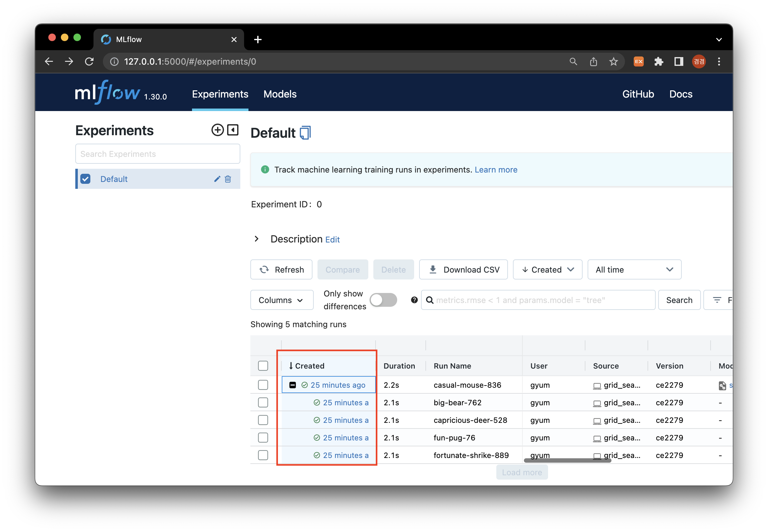
Task: Open the Experiments tab in header
Action: (220, 94)
